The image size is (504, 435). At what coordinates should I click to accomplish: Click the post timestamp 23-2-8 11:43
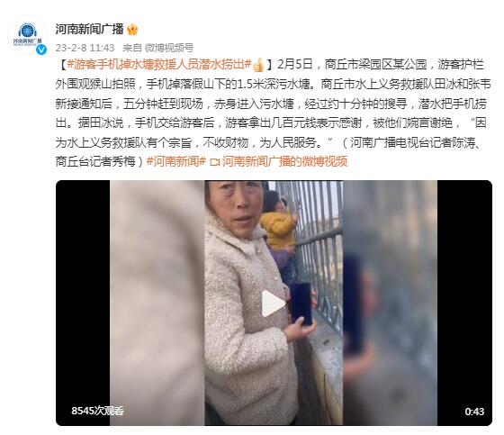(x=85, y=48)
